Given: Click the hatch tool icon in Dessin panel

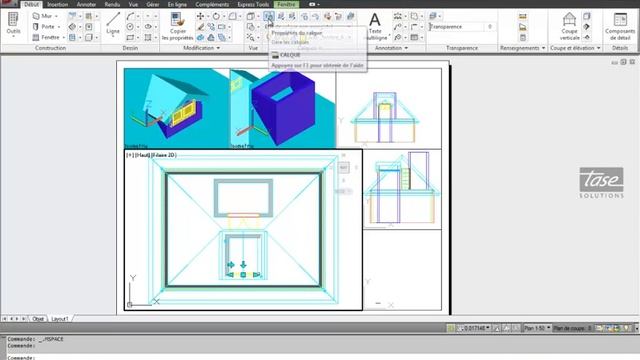Looking at the screenshot, I should 148,37.
